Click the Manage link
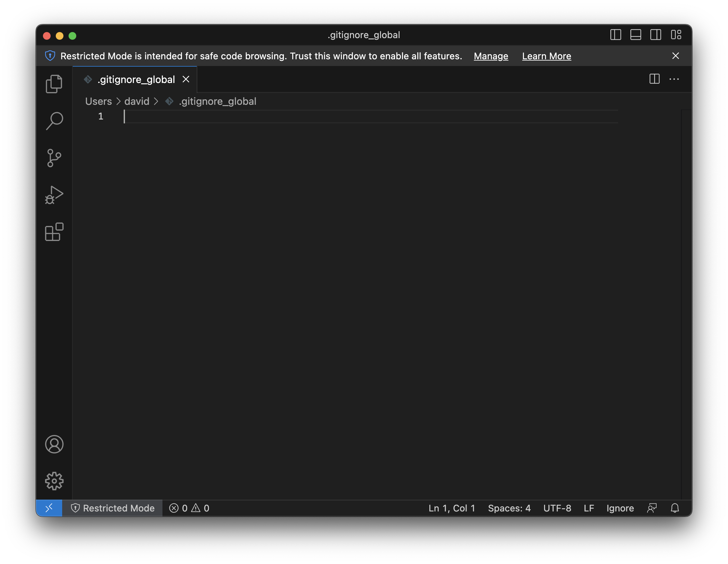The height and width of the screenshot is (564, 728). [x=490, y=56]
